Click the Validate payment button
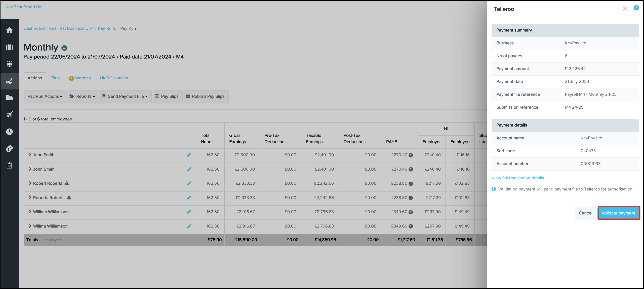Viewport: 644px width, 289px height. [x=618, y=213]
